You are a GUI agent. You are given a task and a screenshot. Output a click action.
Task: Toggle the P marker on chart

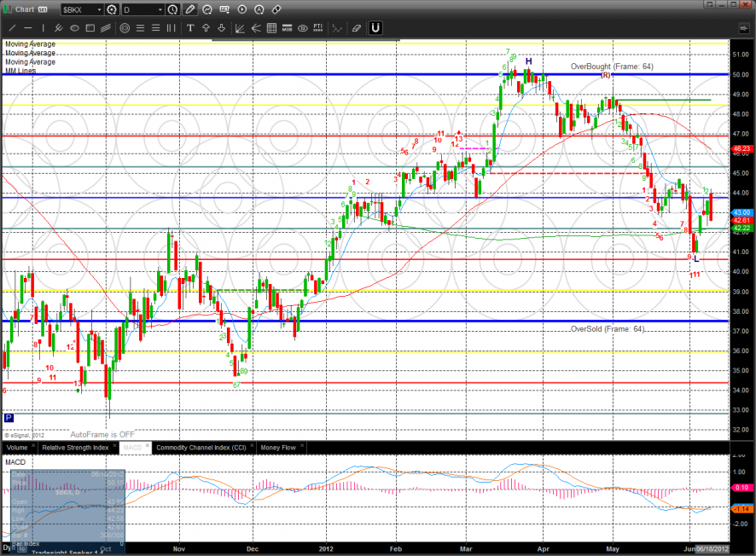9,418
